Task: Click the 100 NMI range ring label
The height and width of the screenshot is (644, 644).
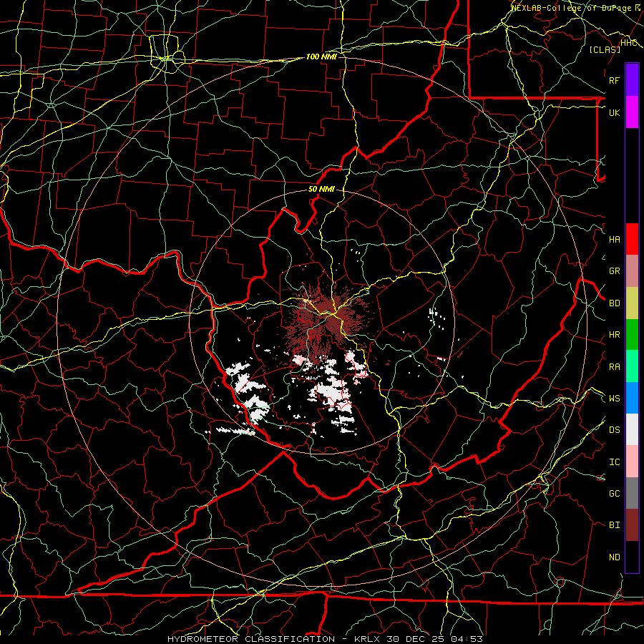Action: [321, 57]
